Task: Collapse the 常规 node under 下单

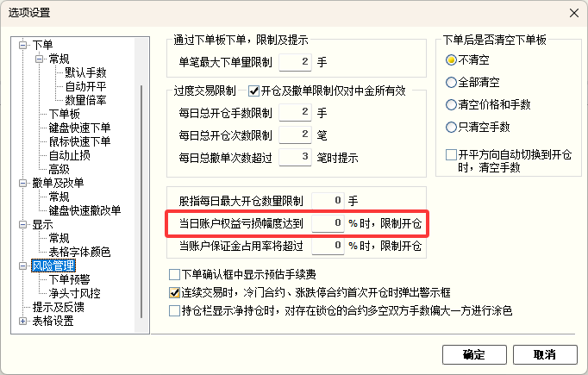Action: (39, 59)
